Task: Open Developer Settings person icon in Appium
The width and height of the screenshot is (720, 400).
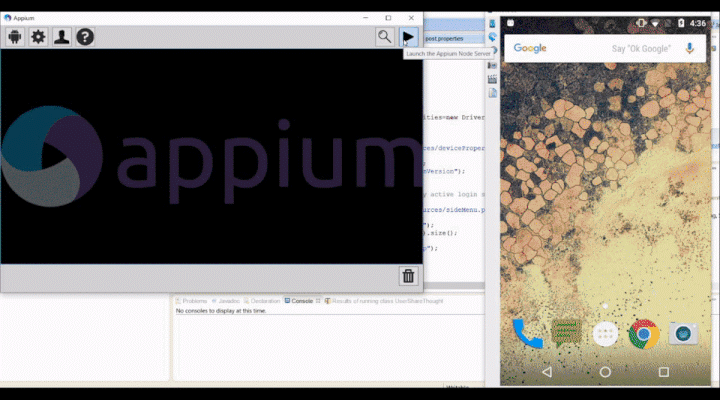Action: click(x=62, y=37)
